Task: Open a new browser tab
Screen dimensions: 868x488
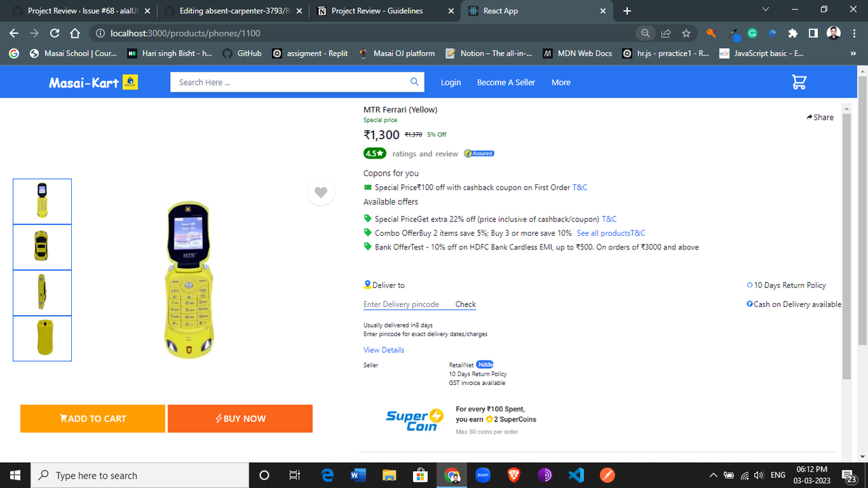Action: 627,11
